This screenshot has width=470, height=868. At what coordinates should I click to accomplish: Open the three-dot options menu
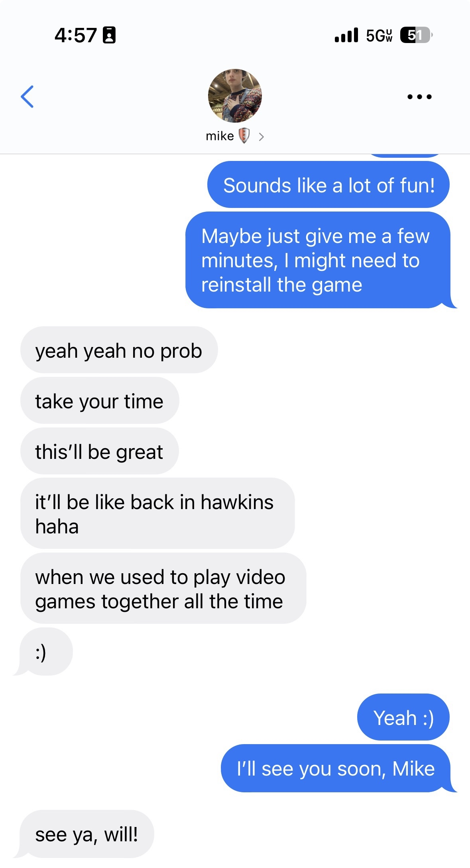coord(419,96)
